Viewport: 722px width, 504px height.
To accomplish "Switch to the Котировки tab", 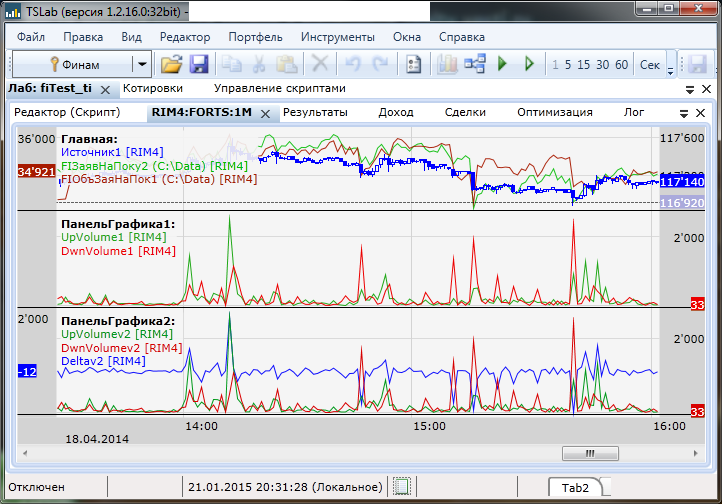I will pos(153,89).
